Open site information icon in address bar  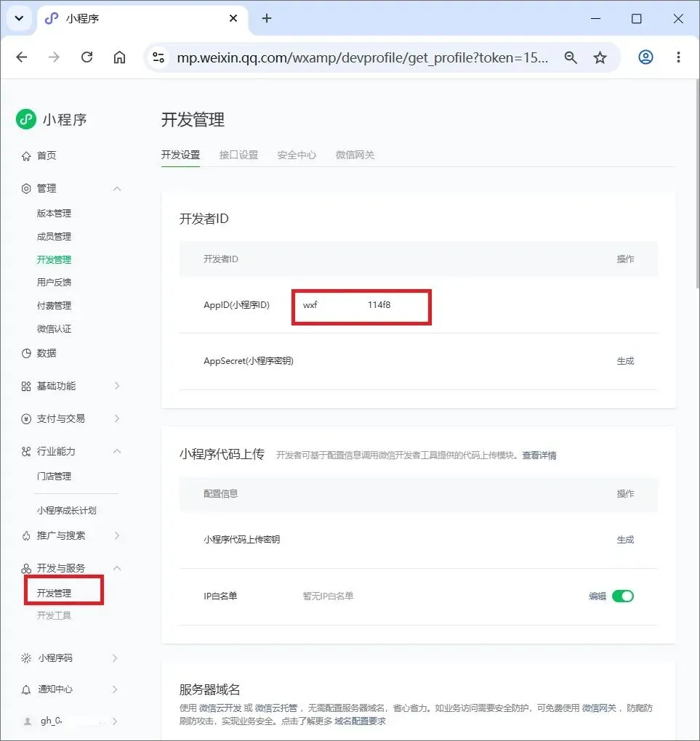coord(158,57)
